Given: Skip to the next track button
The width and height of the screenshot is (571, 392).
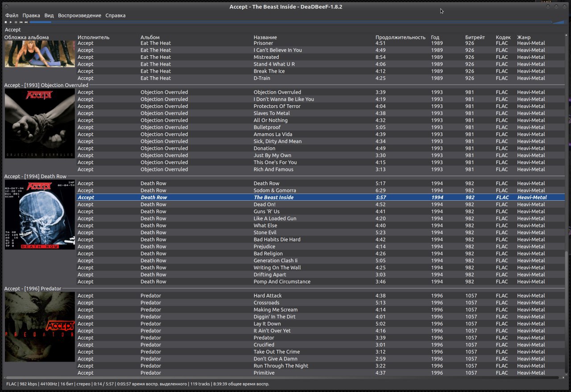Looking at the screenshot, I should tap(26, 22).
